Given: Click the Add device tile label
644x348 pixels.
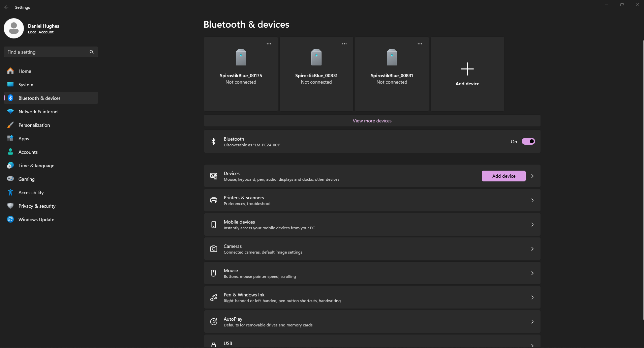Looking at the screenshot, I should [467, 84].
